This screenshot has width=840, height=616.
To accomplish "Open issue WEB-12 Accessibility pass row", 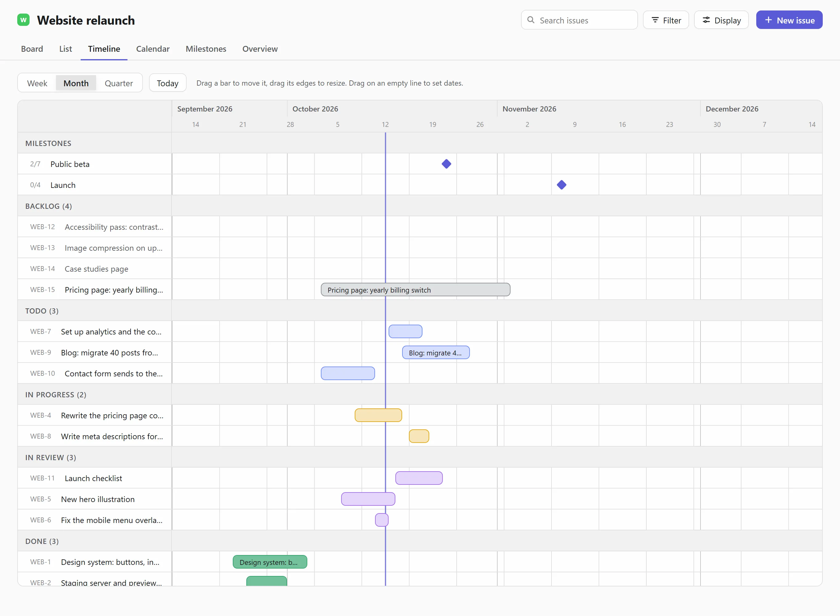I will tap(95, 227).
